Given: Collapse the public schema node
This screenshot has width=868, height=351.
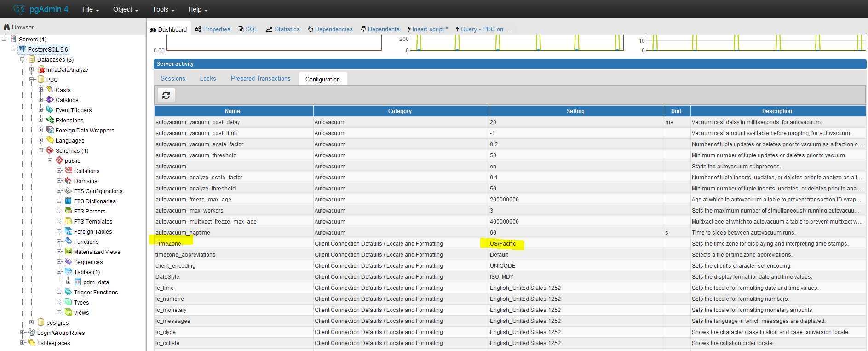Looking at the screenshot, I should 50,160.
